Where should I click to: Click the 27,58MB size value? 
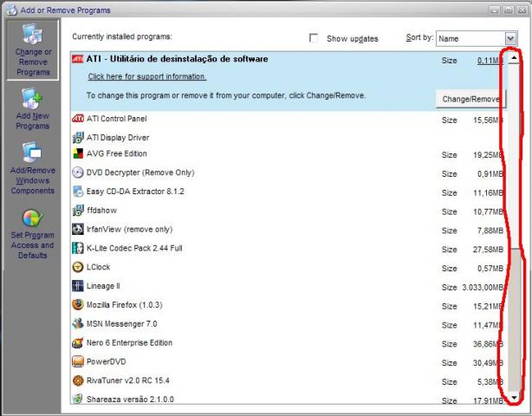pos(488,250)
